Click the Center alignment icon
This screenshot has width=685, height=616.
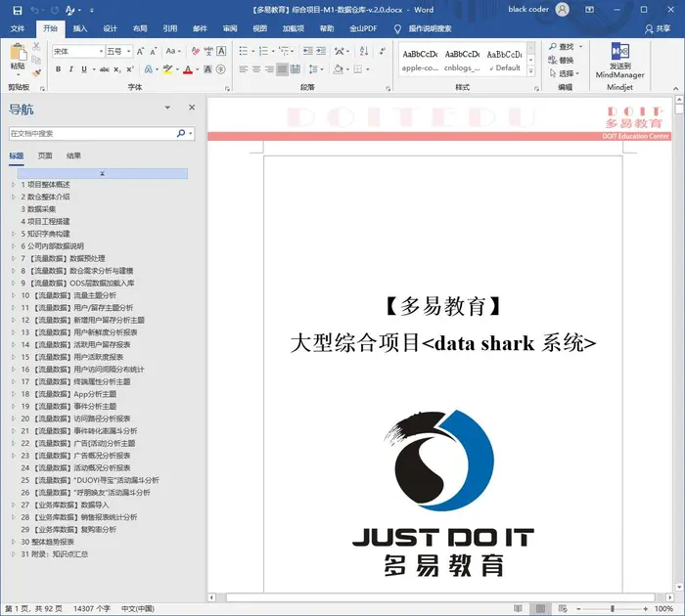click(256, 69)
